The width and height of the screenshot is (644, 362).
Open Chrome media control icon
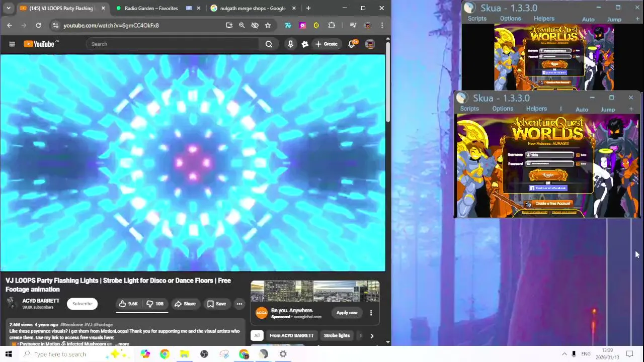pyautogui.click(x=353, y=25)
